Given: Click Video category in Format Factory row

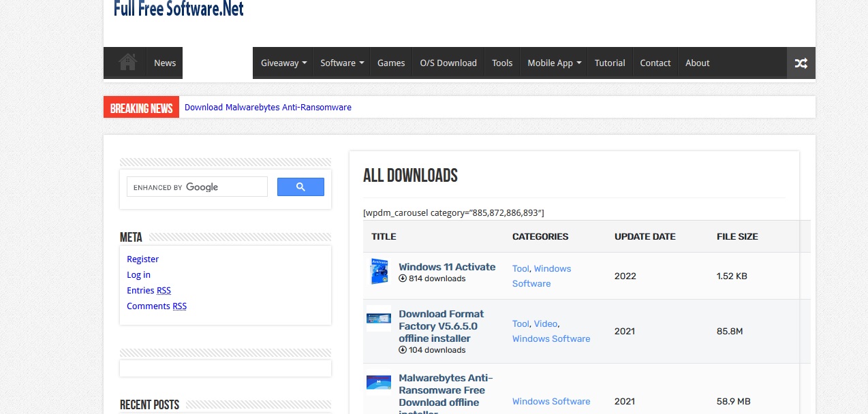Looking at the screenshot, I should click(546, 323).
